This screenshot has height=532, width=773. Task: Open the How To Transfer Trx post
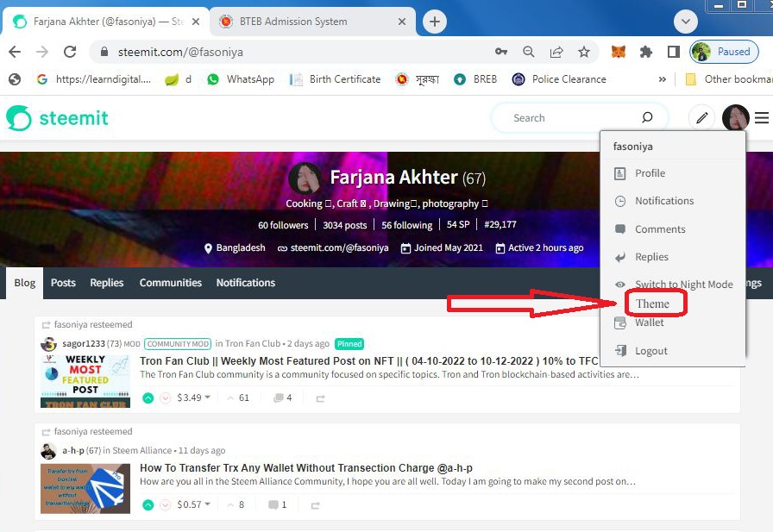pos(306,468)
